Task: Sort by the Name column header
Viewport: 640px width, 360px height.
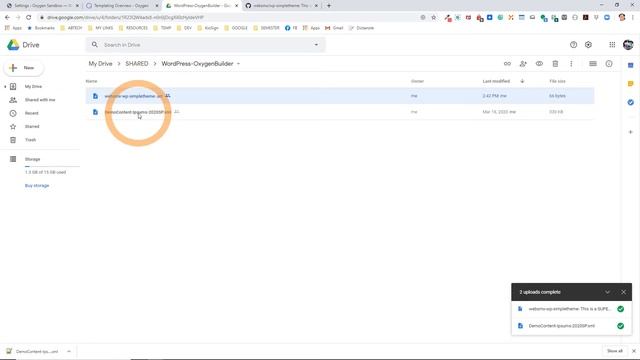Action: [x=91, y=81]
